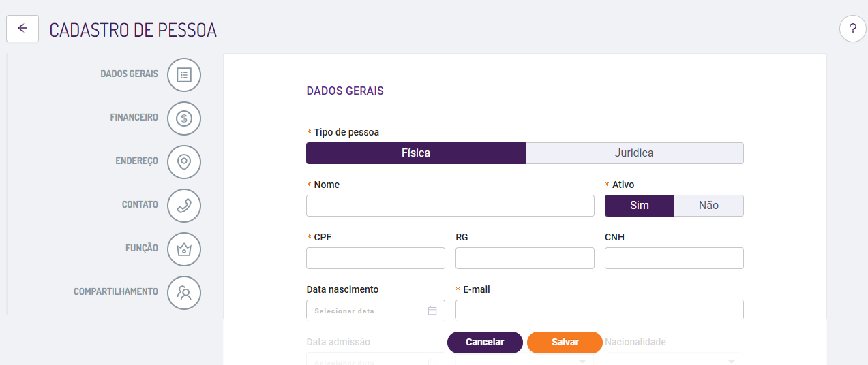
Task: Open the help question mark icon
Action: point(852,29)
